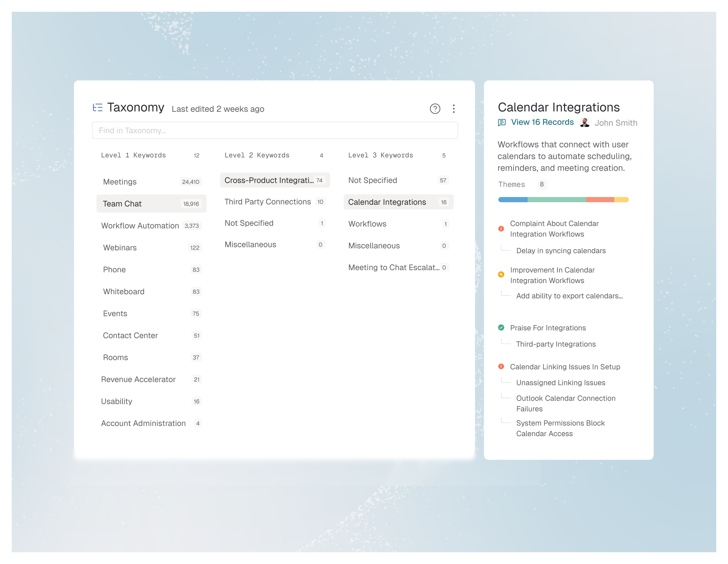Screen dimensions: 728x564
Task: Click the records icon beside View 16 Records
Action: 502,123
